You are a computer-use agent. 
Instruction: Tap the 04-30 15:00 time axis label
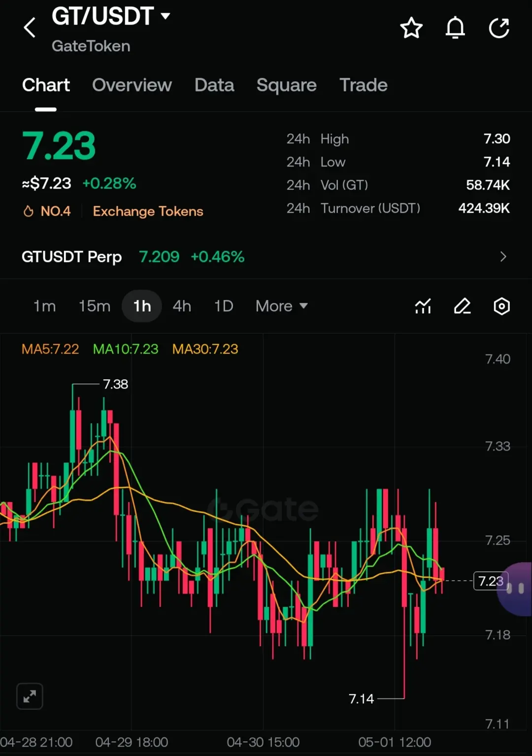pos(263,742)
